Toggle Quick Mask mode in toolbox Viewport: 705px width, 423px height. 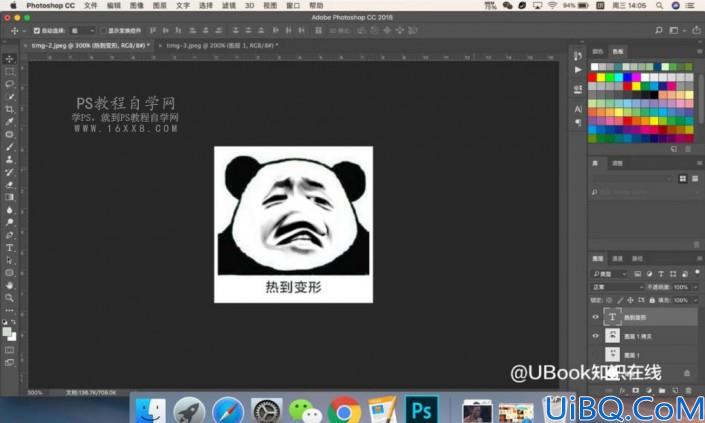click(9, 350)
